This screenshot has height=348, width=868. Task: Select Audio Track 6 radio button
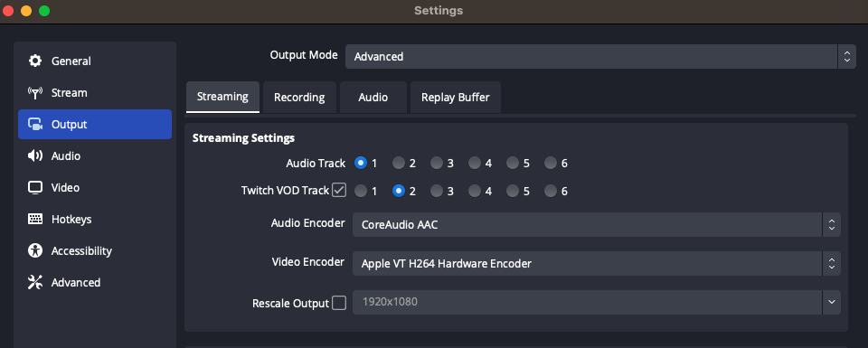pos(551,163)
